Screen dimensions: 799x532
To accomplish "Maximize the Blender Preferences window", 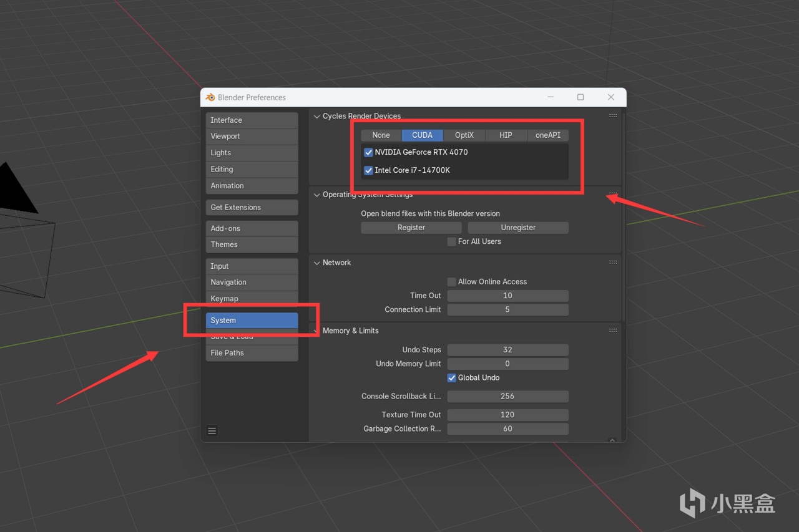I will [581, 97].
